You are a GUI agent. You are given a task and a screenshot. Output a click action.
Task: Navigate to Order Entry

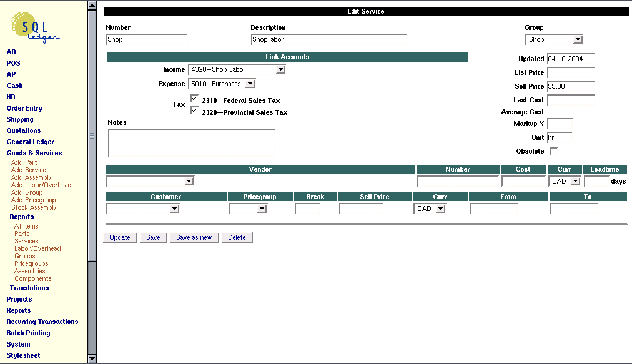26,108
